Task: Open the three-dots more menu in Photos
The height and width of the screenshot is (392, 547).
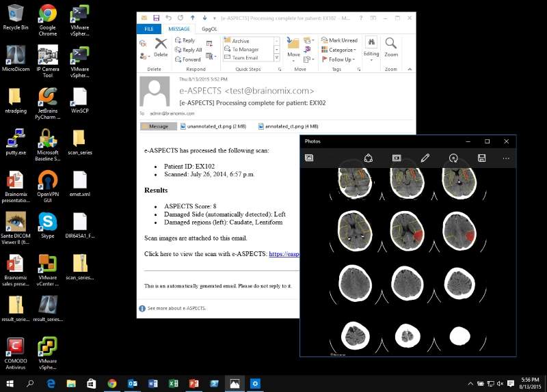Action: pos(506,158)
